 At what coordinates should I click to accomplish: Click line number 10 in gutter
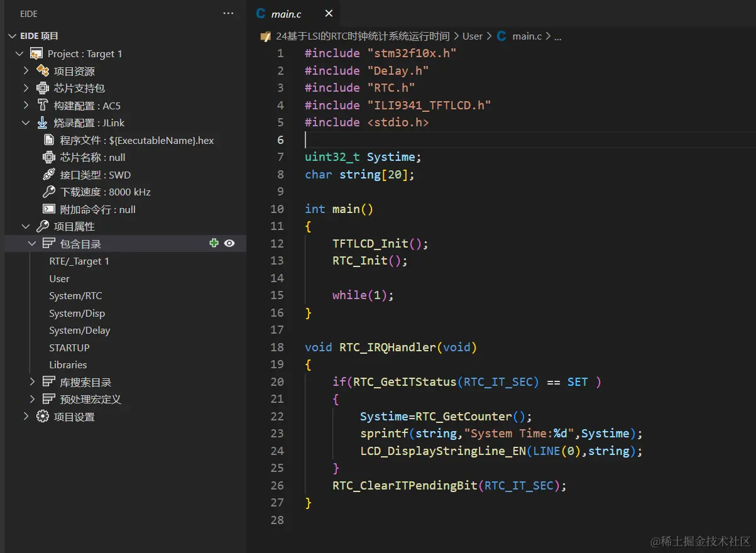(x=277, y=209)
